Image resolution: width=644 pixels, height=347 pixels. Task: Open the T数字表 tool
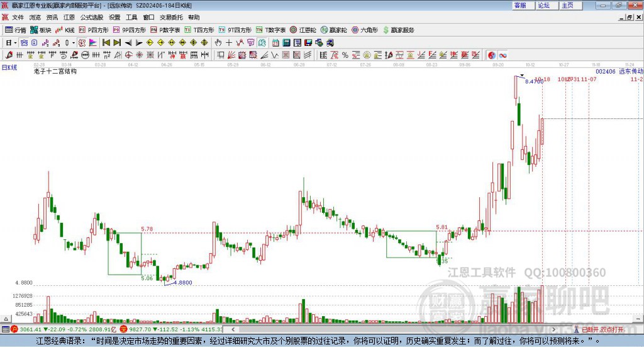(270, 30)
